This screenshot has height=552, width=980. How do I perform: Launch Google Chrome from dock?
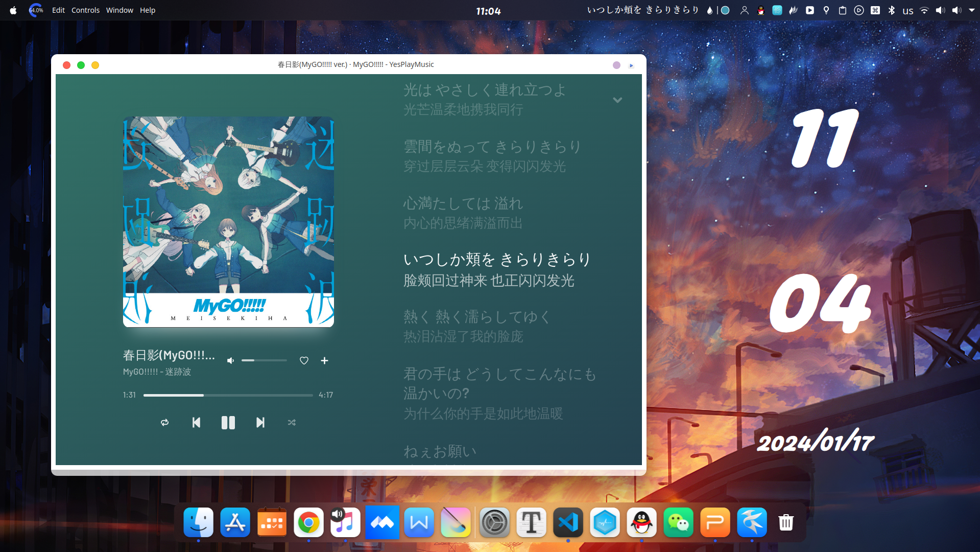(x=308, y=522)
